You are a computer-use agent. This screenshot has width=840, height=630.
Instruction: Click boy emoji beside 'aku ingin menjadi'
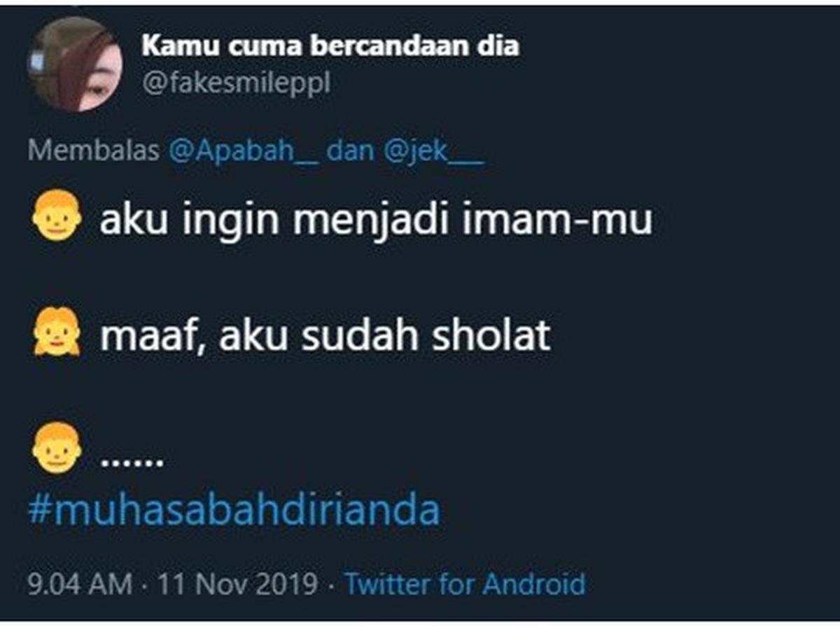(x=57, y=216)
